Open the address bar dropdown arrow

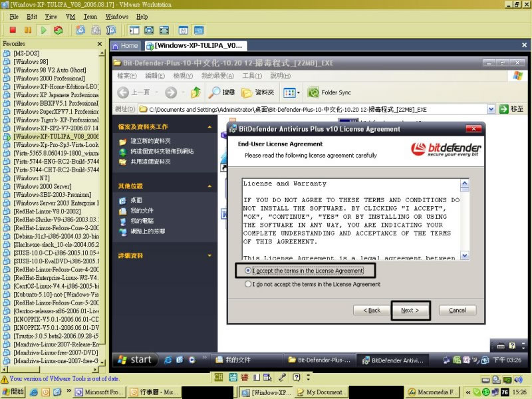(x=491, y=109)
